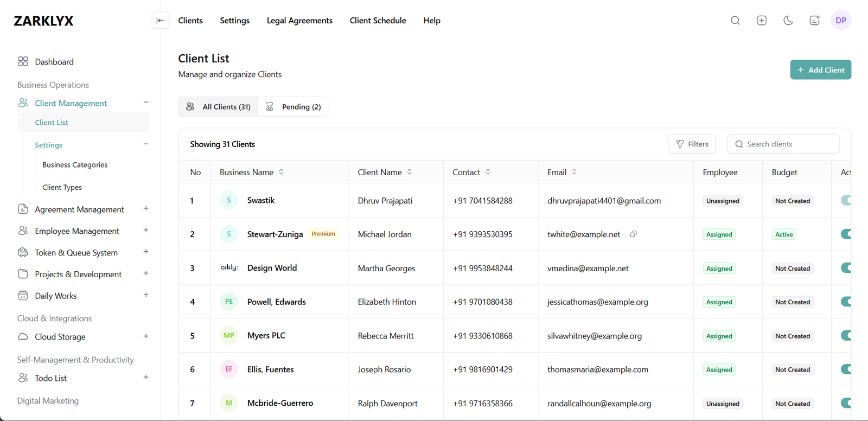Open the Settings top menu
The width and height of the screenshot is (868, 421).
point(235,21)
